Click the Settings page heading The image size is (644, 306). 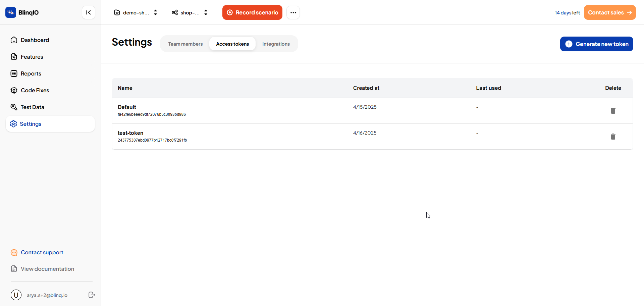(132, 42)
